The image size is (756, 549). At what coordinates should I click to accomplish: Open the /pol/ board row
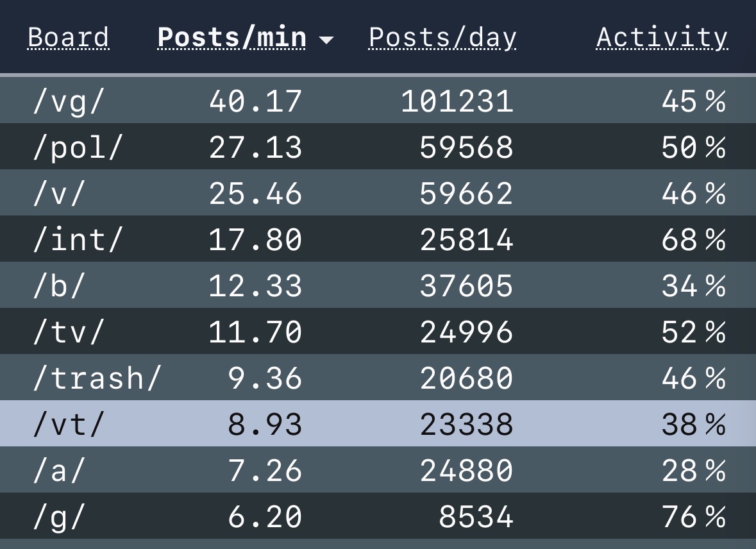(x=378, y=147)
